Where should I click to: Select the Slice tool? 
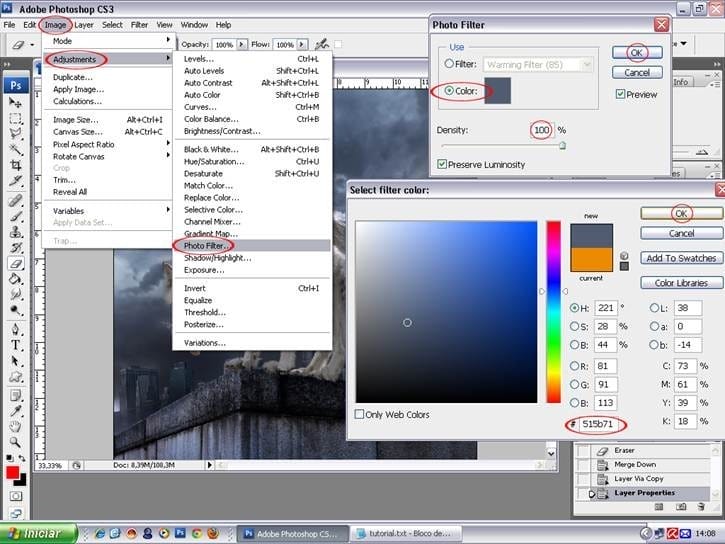15,181
